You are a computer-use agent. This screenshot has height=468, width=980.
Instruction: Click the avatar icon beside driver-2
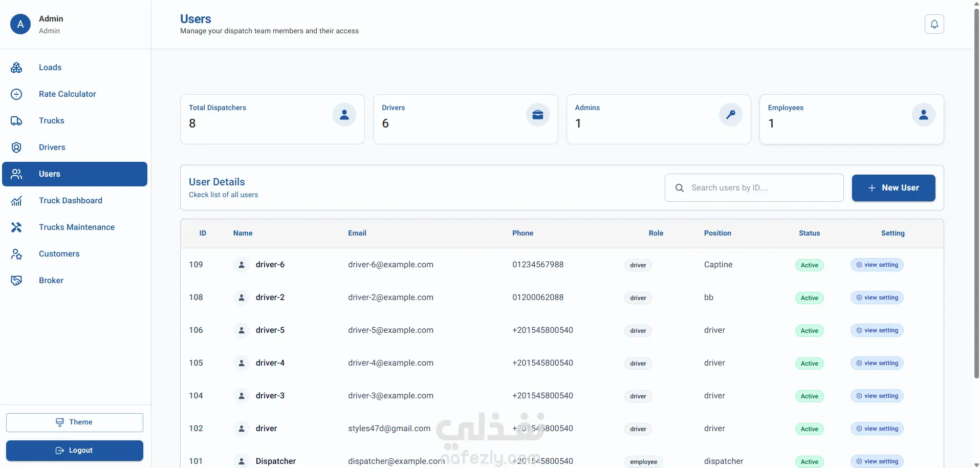point(242,297)
